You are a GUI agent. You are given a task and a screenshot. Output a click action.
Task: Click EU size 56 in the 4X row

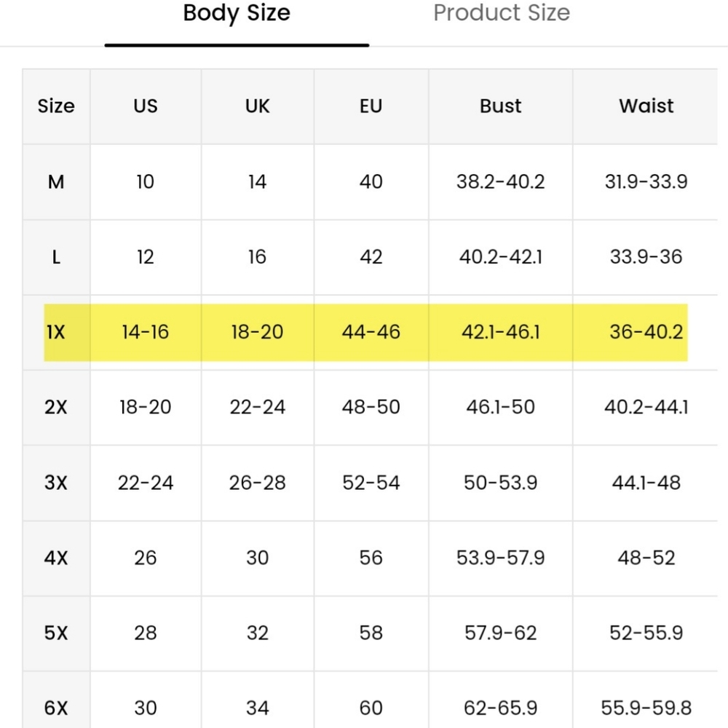[x=371, y=558]
